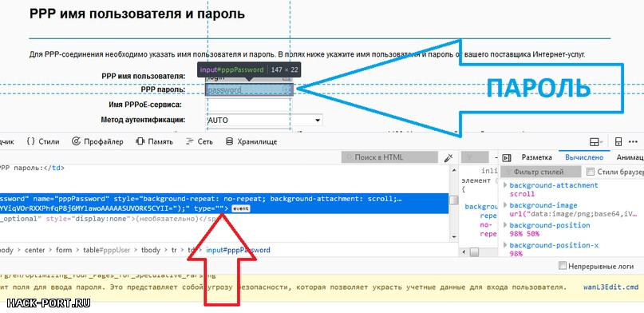Open the Хранилище storage panel
The image size is (644, 313).
coord(251,141)
